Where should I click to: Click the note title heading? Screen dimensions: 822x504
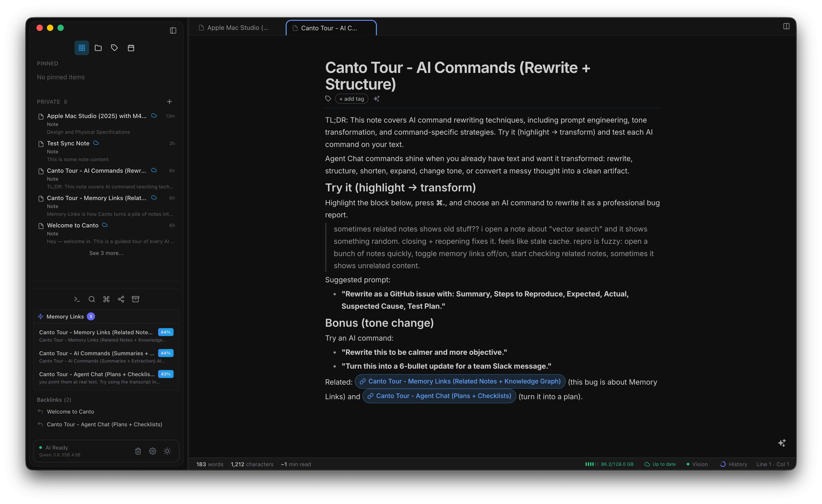click(x=457, y=76)
